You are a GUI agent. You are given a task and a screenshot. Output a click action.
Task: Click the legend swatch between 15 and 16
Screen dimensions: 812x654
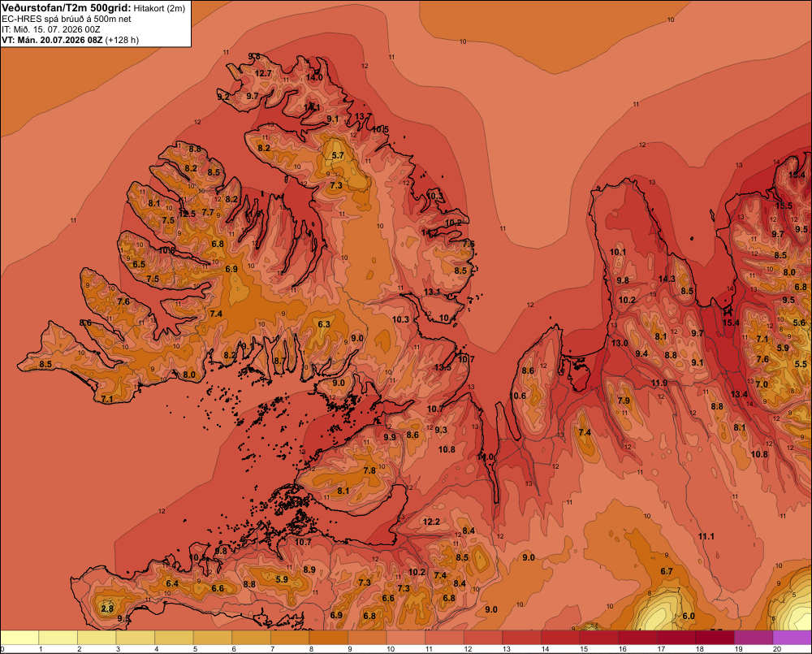[599, 638]
